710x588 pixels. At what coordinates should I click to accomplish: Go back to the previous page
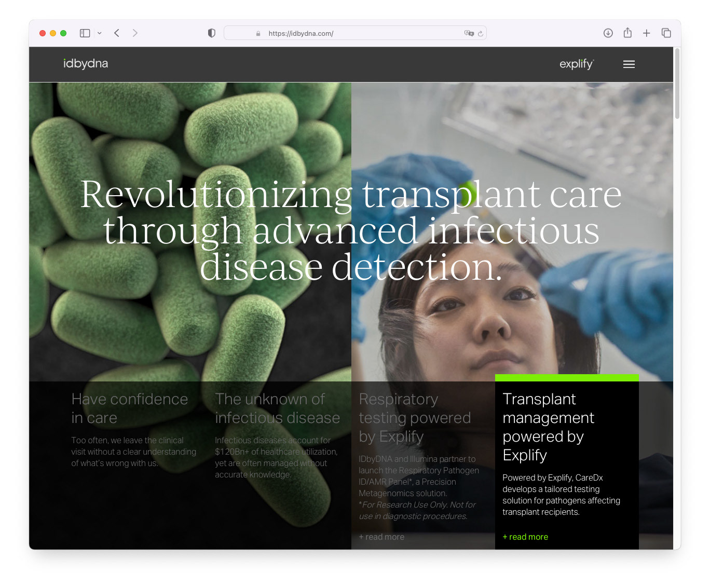click(117, 33)
